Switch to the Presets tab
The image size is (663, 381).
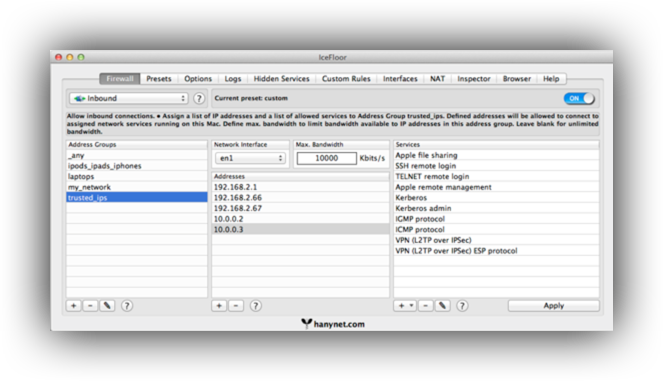(159, 79)
